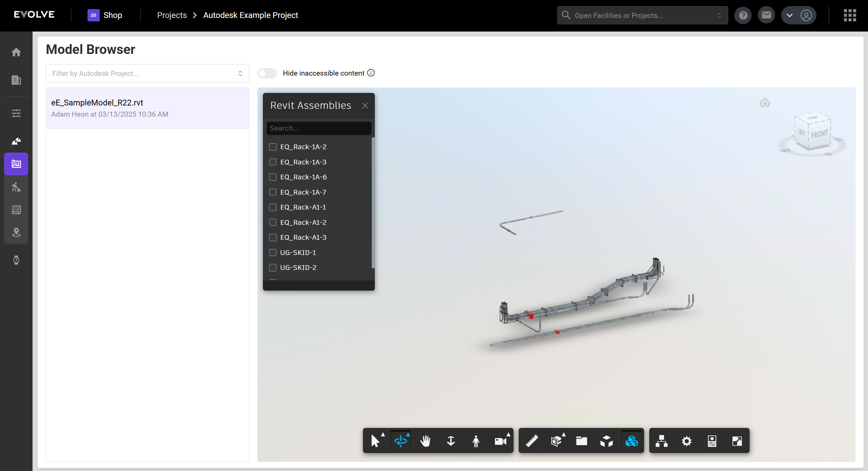The height and width of the screenshot is (471, 868).
Task: Toggle Hide inaccessible content switch
Action: (267, 73)
